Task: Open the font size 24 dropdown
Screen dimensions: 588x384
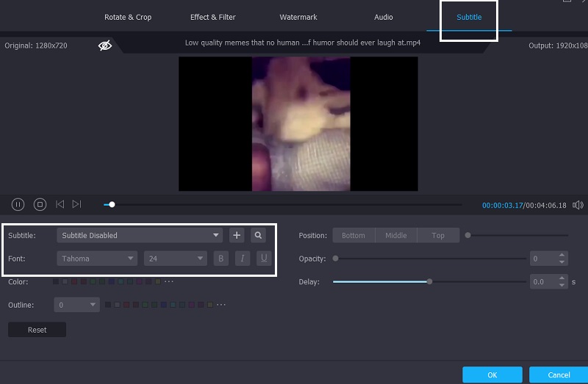Action: (x=175, y=258)
